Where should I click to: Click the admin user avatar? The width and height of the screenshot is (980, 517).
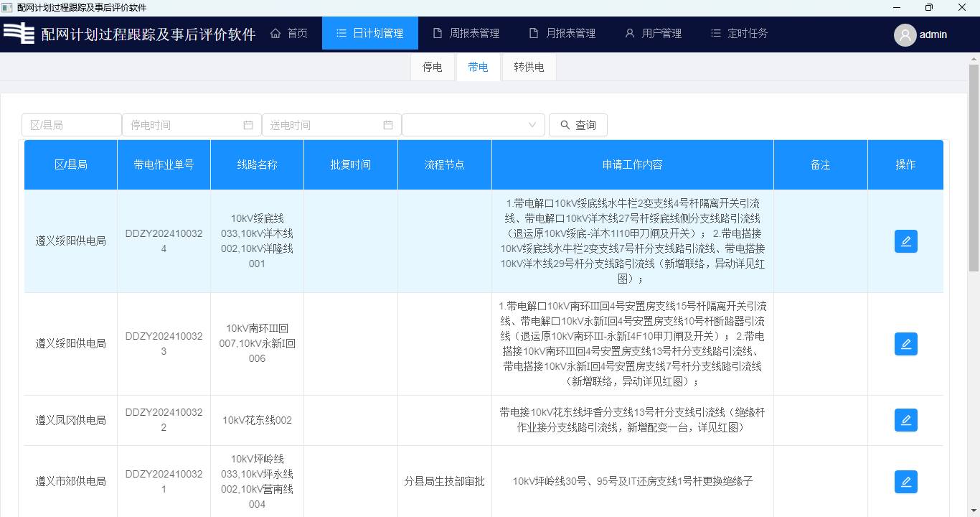coord(905,34)
